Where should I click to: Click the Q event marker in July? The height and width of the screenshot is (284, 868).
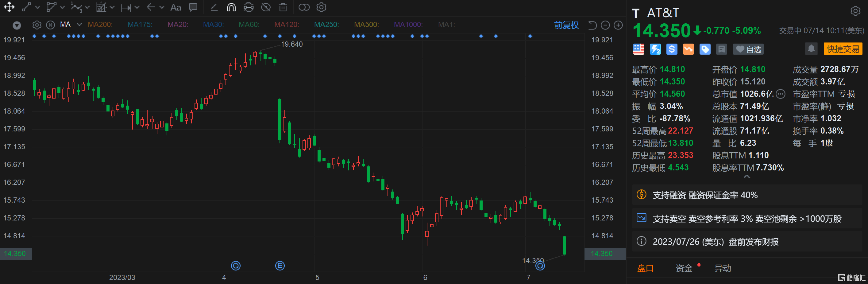540,266
